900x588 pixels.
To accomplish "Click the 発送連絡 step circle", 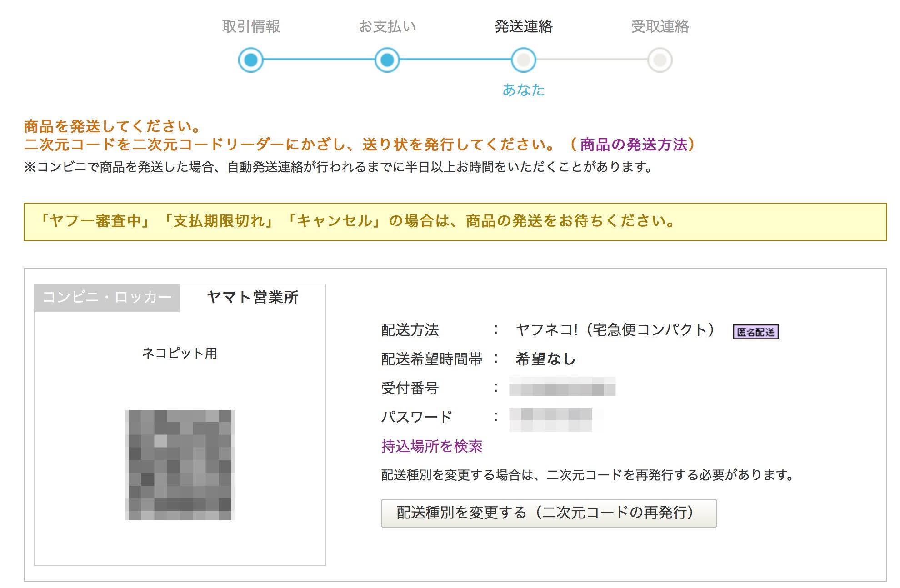I will (x=524, y=60).
